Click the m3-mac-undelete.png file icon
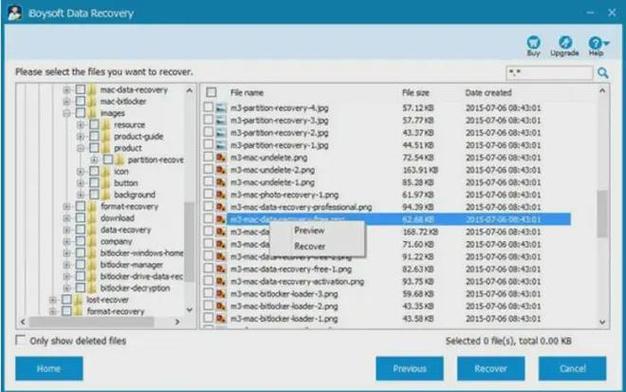Viewport: 626px width, 392px height. point(221,157)
